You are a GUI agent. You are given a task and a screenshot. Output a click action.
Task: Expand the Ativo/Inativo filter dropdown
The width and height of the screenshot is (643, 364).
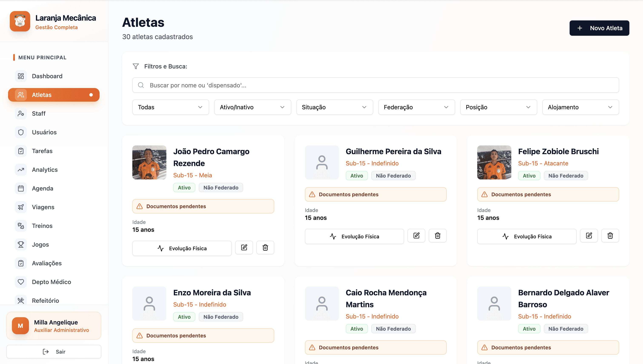pos(252,107)
